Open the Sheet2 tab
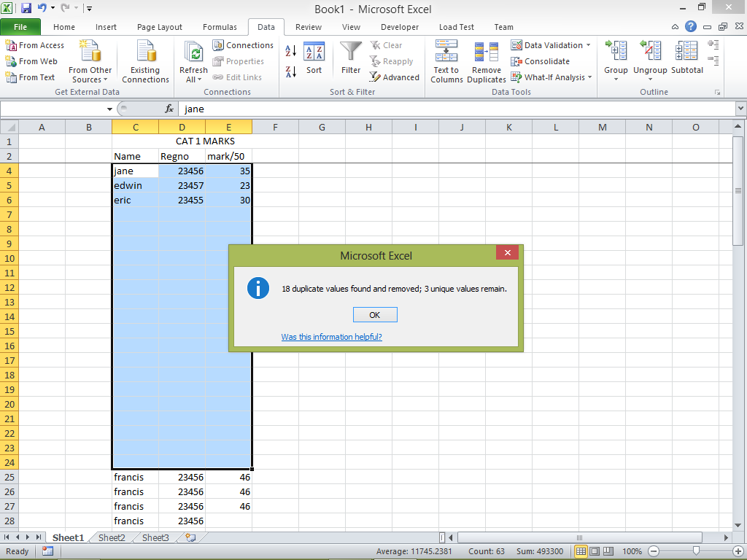747x560 pixels. [x=111, y=537]
